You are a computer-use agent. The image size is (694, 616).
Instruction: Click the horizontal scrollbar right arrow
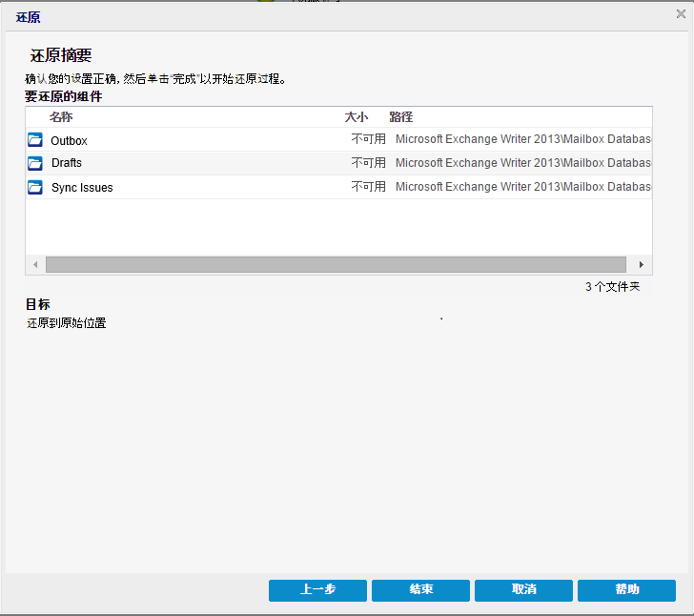pos(642,265)
